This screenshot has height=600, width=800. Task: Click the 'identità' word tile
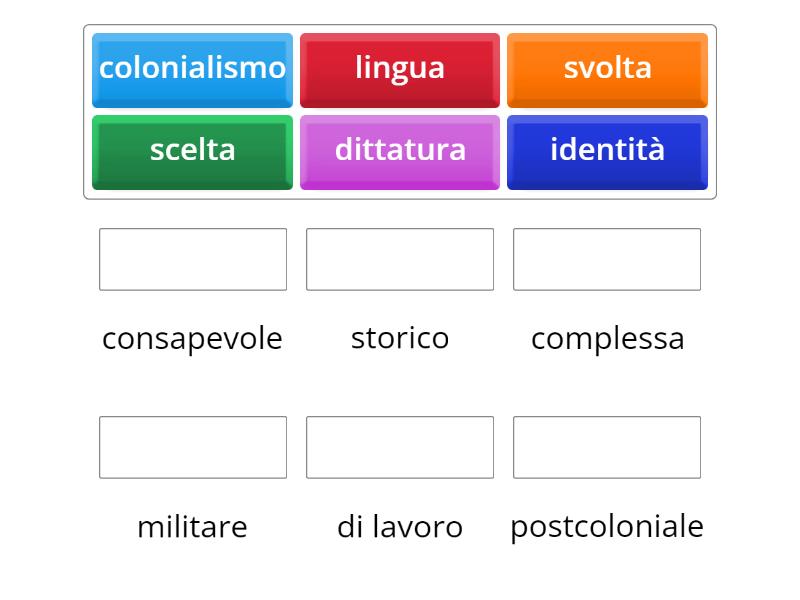click(607, 151)
